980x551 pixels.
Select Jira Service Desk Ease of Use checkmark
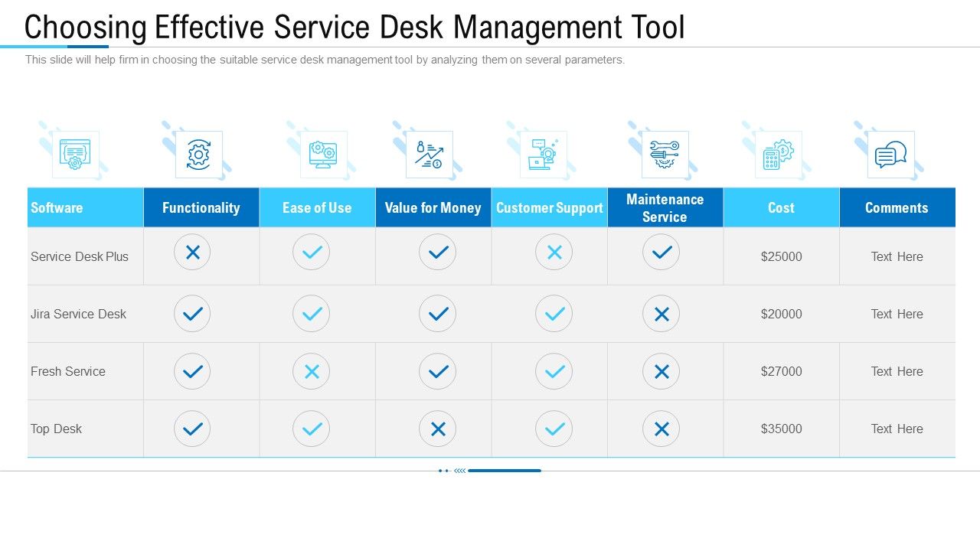[312, 314]
